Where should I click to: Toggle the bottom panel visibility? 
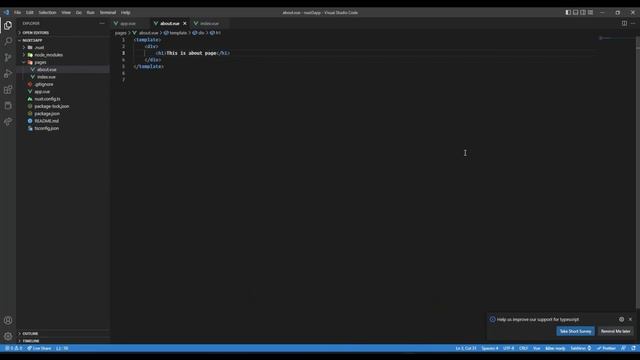coord(576,13)
